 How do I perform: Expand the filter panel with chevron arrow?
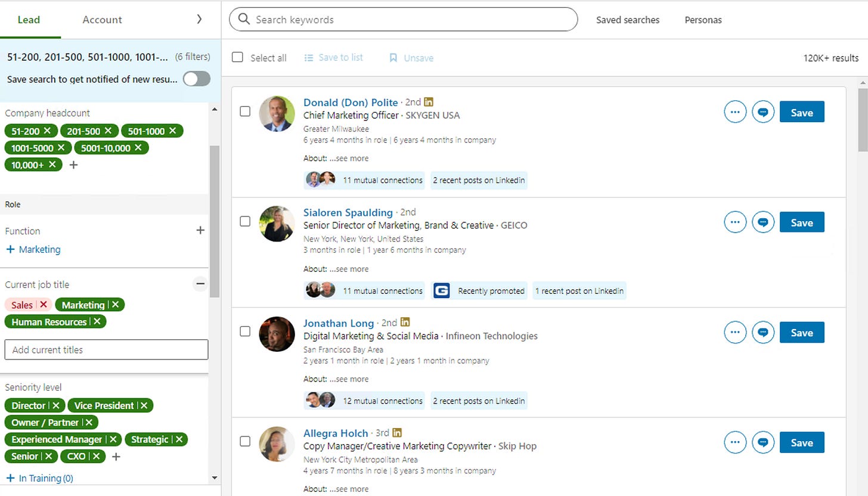[x=199, y=19]
